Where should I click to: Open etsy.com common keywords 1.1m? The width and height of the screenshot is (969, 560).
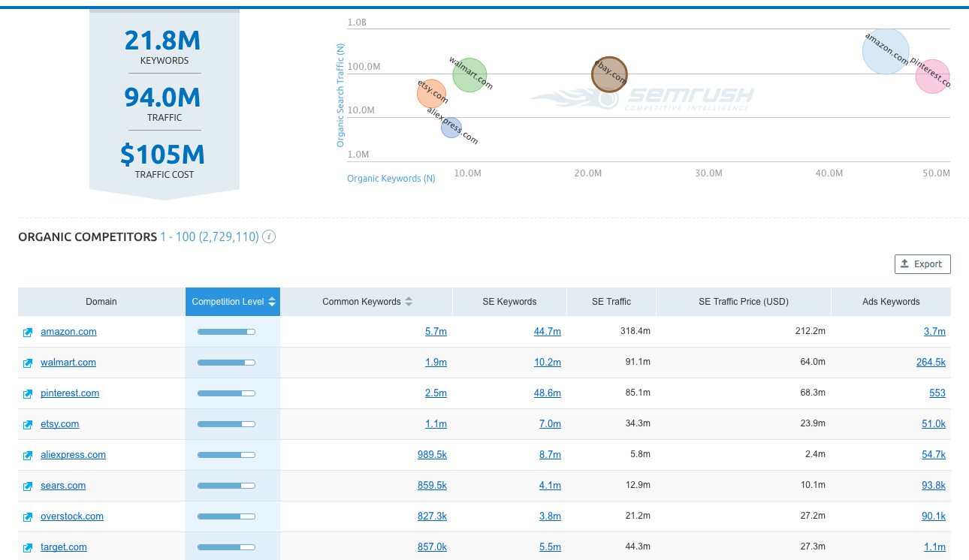pyautogui.click(x=436, y=424)
